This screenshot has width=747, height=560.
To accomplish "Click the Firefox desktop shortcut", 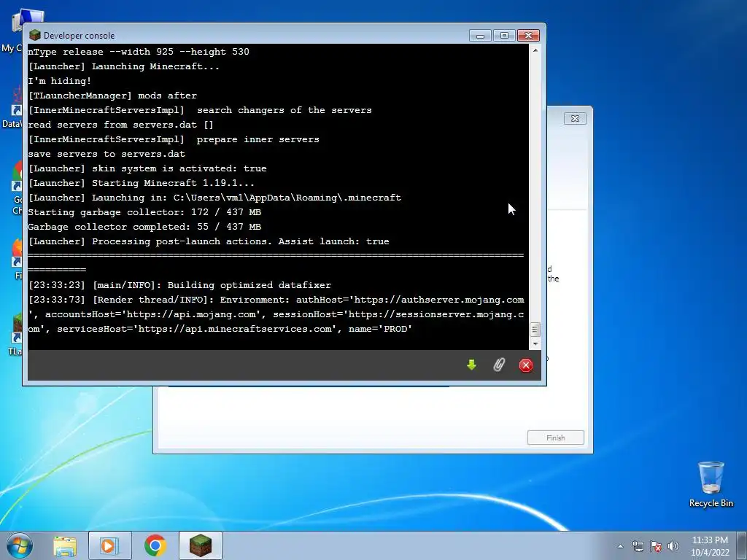I will [18, 259].
